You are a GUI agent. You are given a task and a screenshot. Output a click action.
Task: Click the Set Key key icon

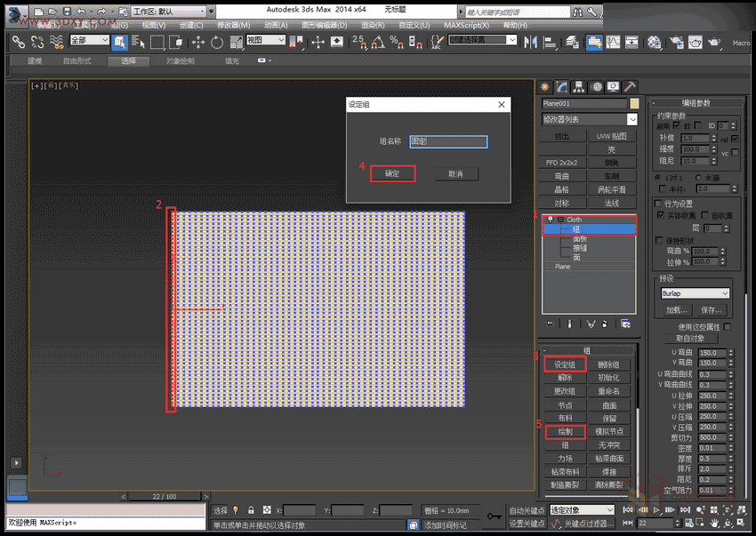tap(494, 516)
